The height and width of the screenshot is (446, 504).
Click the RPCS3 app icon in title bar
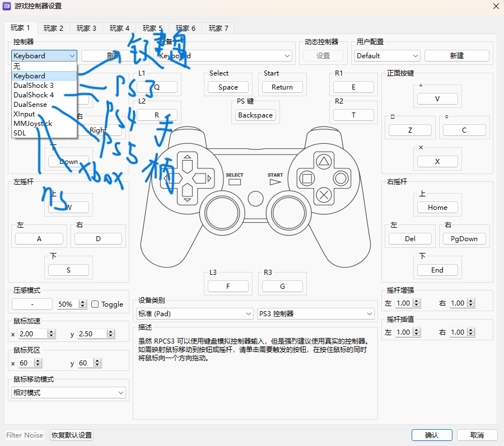click(x=7, y=6)
